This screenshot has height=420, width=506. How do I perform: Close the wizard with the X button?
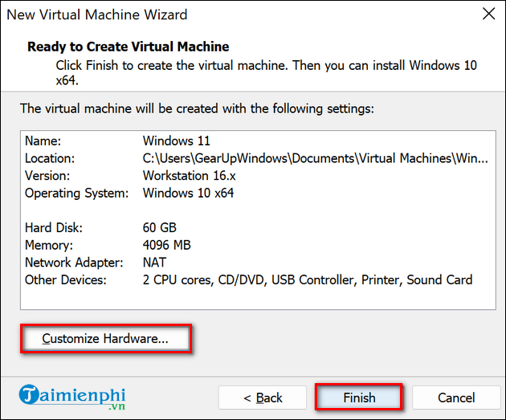(x=488, y=14)
